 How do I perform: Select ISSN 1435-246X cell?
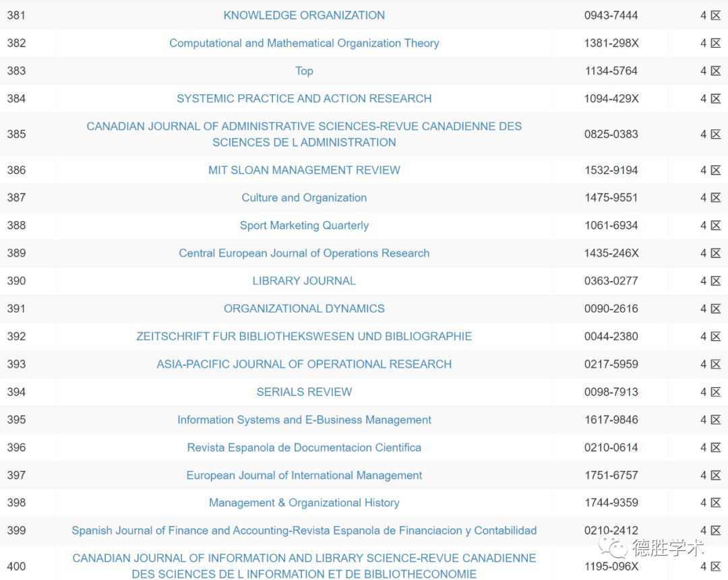click(x=611, y=253)
